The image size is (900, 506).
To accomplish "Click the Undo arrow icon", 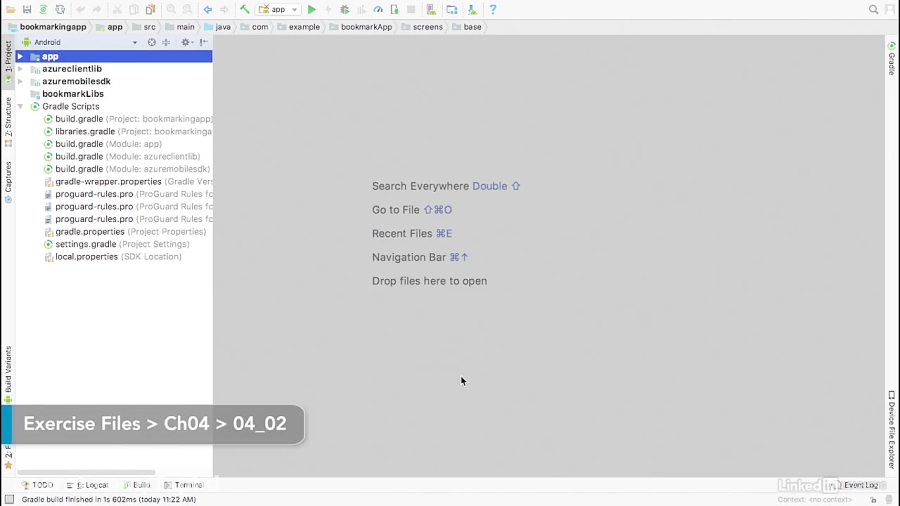I will click(80, 10).
